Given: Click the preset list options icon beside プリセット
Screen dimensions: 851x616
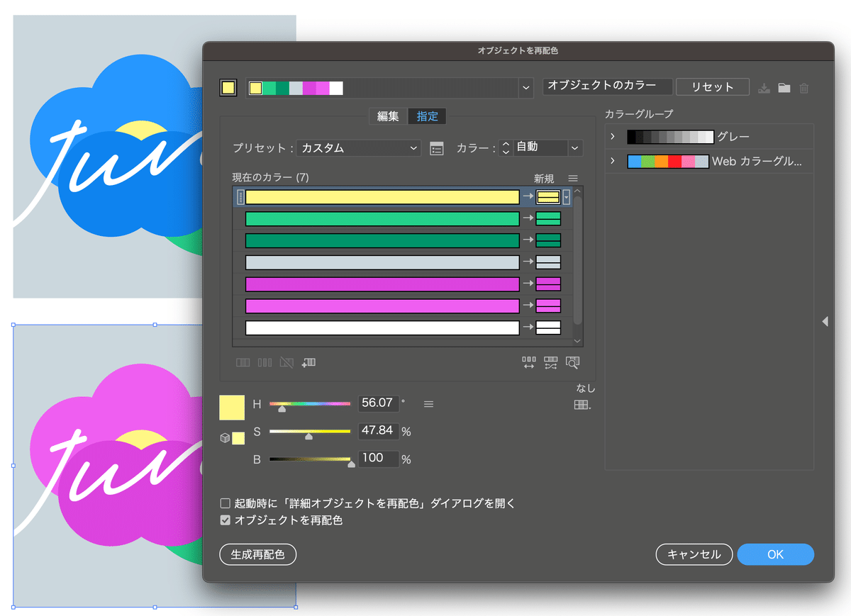Looking at the screenshot, I should point(436,148).
